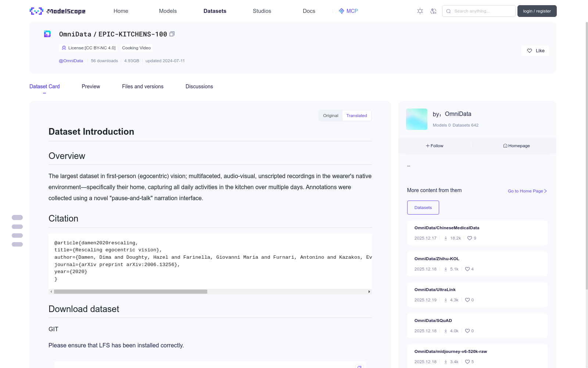Select the Dataset Card tab
Screen dimensions: 588x368
[x=44, y=86]
